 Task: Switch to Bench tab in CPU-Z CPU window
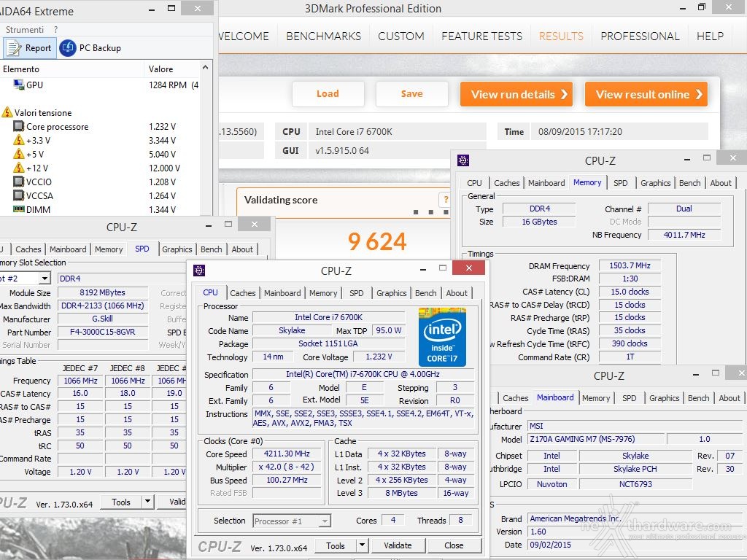[425, 293]
